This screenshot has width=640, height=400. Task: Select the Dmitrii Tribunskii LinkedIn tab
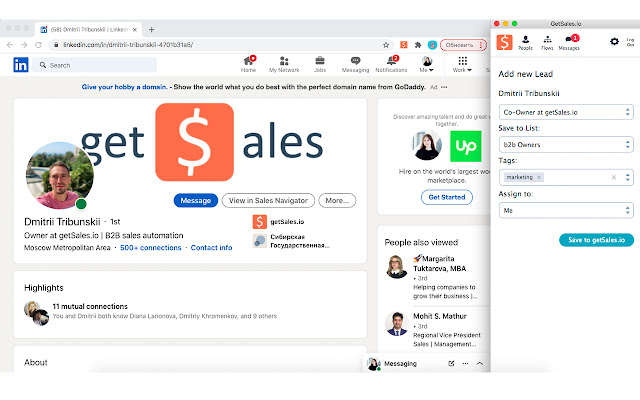89,29
